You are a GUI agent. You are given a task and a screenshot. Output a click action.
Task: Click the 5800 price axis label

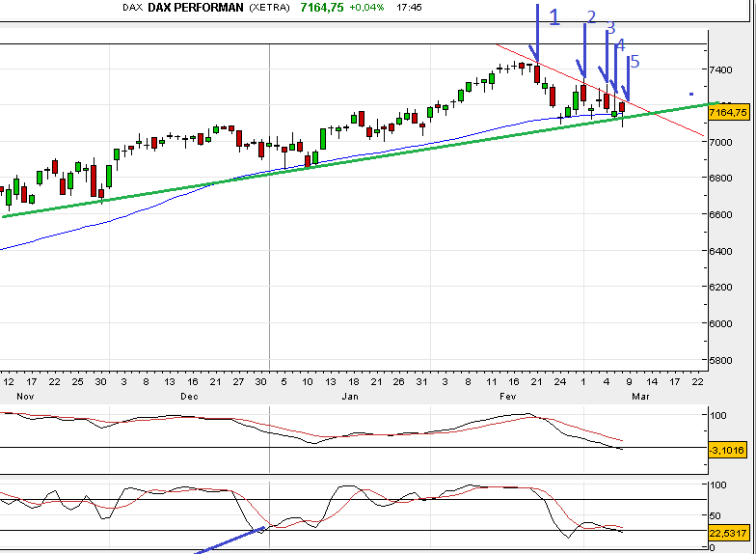point(720,360)
